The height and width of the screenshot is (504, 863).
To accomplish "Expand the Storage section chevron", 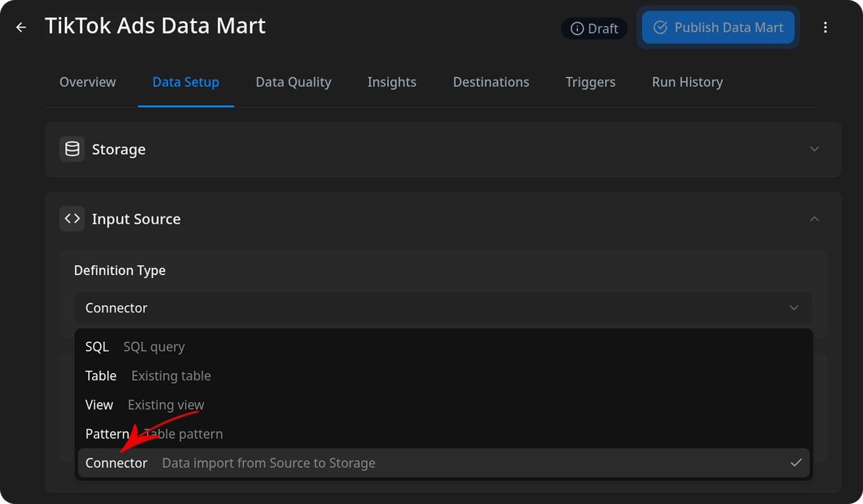I will point(814,149).
